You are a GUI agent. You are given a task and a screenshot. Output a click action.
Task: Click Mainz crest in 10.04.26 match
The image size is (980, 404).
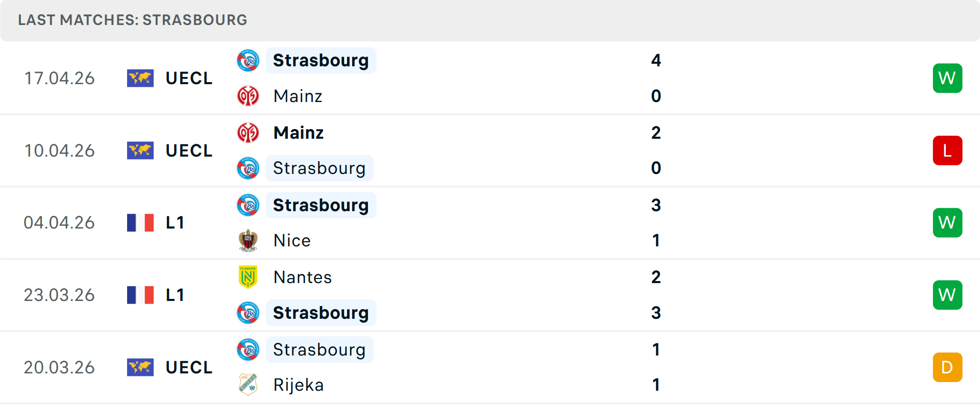[x=248, y=133]
